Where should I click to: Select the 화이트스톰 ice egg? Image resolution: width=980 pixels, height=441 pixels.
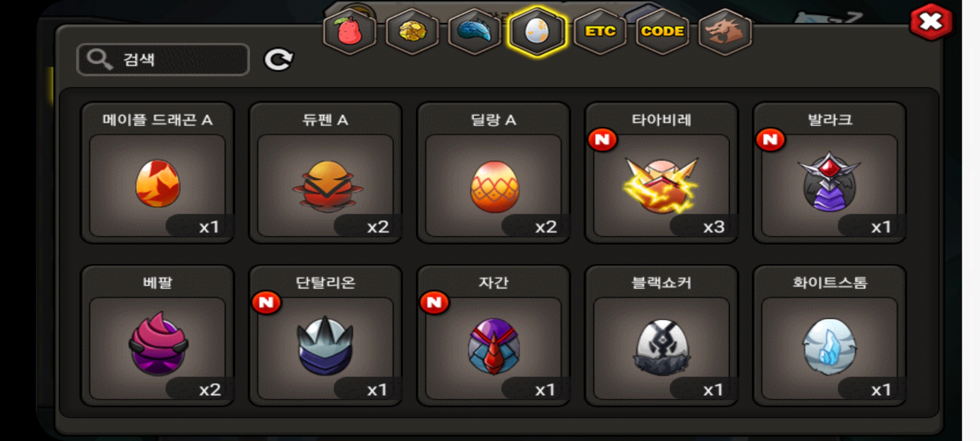point(829,336)
